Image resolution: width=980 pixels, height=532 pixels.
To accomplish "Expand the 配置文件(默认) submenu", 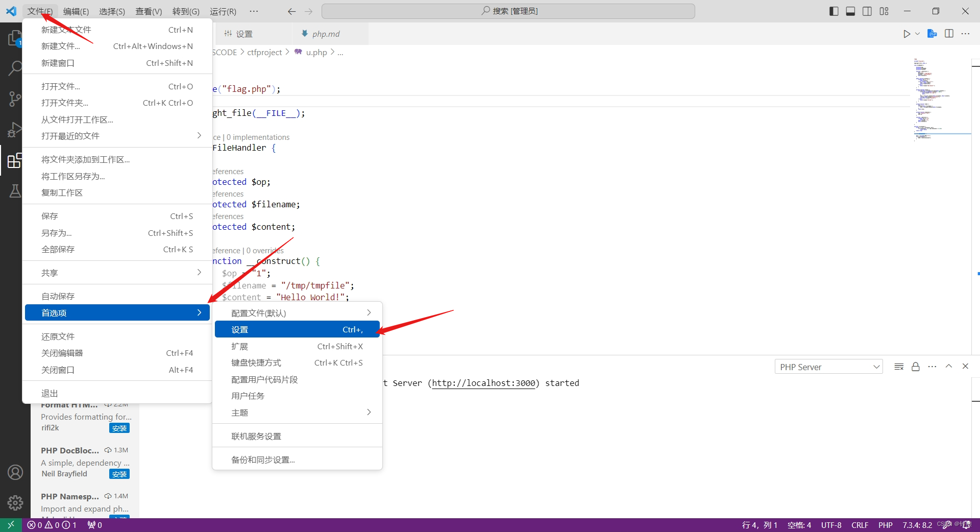I will 297,312.
